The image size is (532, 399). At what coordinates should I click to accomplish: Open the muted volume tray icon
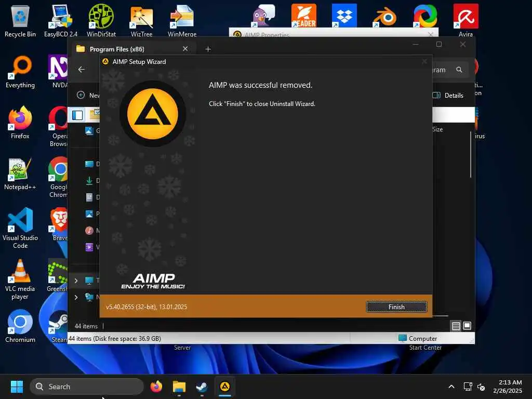click(x=481, y=387)
